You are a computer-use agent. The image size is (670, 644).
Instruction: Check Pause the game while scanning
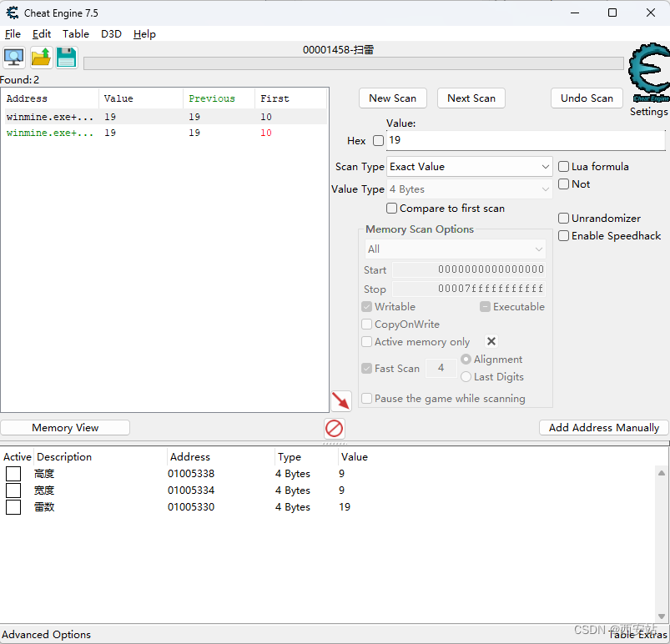tap(366, 399)
